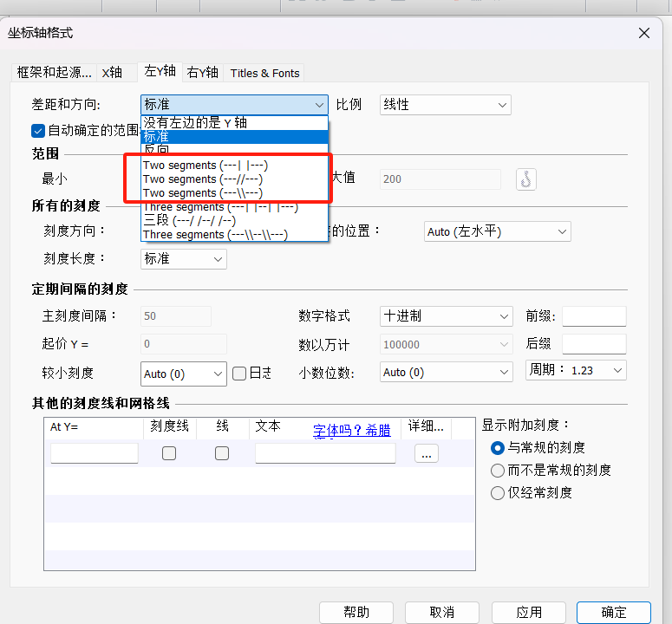Click the hook icon beside the maximum value
Viewport: 672px width, 624px height.
tap(525, 179)
